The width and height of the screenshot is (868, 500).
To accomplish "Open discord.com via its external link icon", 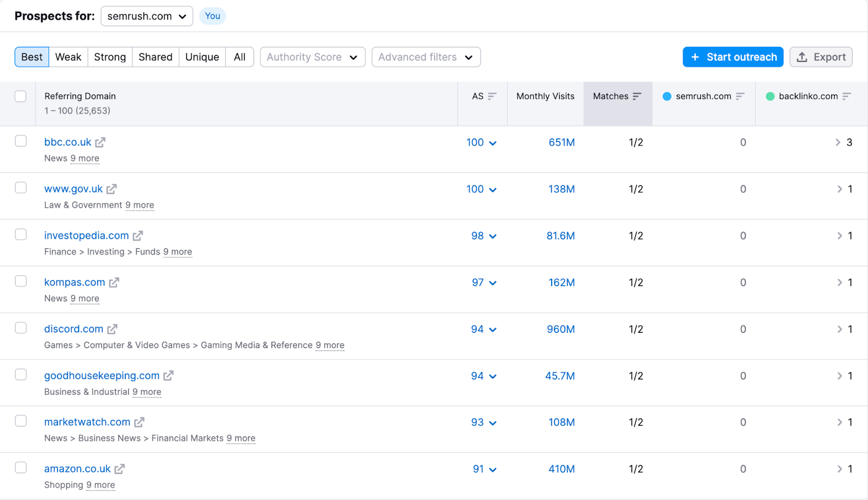I will click(x=112, y=329).
